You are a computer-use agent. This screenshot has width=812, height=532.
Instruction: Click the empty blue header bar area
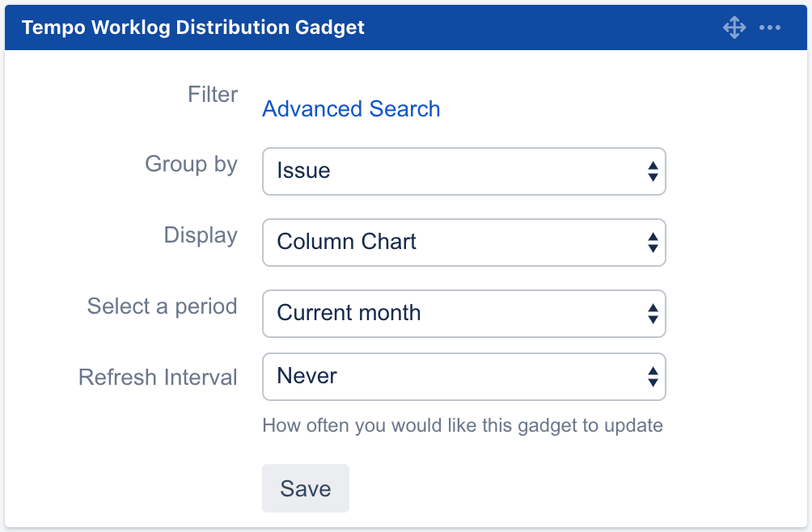tap(542, 27)
